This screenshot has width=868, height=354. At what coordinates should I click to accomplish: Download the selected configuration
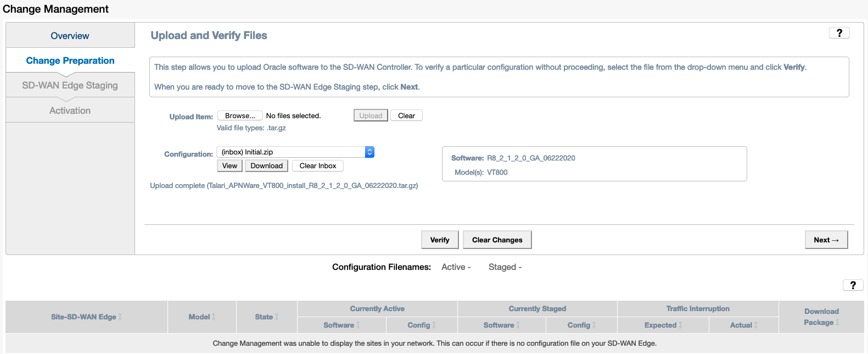pos(266,165)
